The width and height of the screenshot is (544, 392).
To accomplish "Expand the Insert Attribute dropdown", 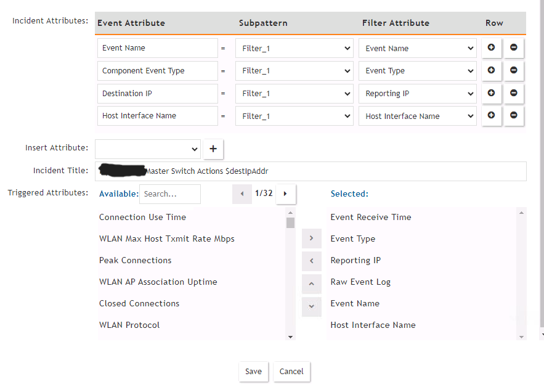I will [x=148, y=149].
